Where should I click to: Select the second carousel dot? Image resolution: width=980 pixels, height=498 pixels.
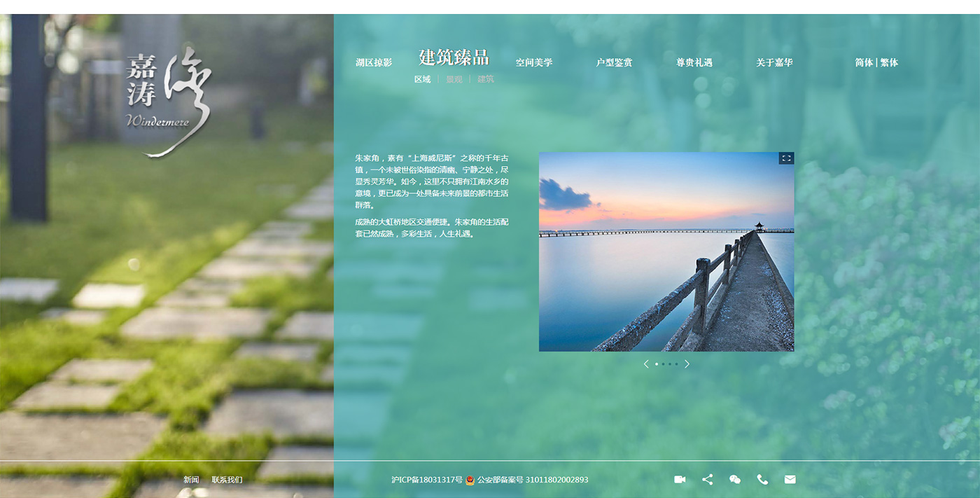[x=663, y=364]
